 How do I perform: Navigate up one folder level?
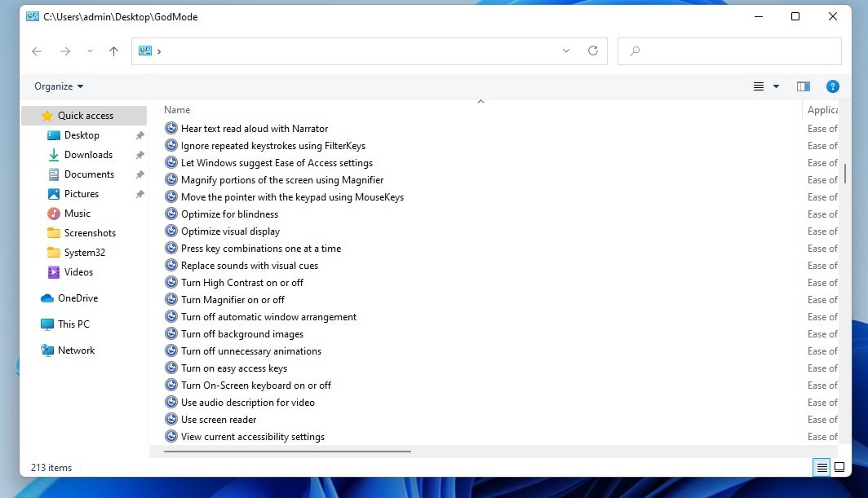tap(113, 51)
